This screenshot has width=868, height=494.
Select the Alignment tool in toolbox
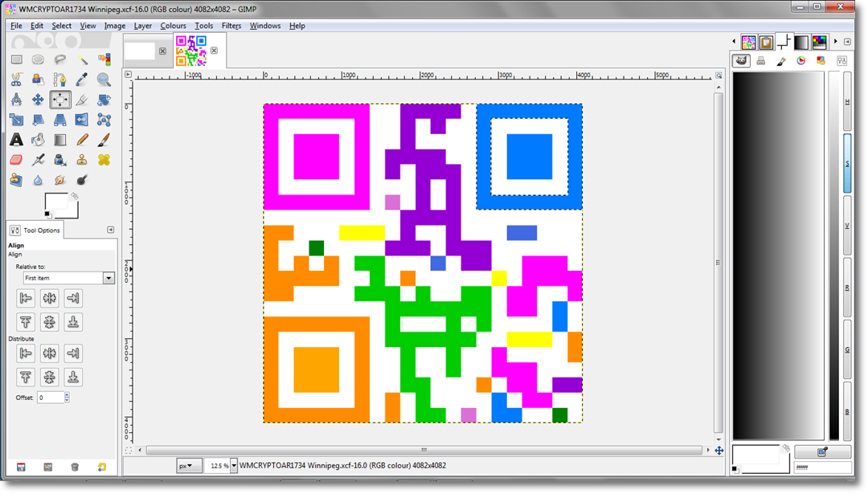(x=59, y=100)
